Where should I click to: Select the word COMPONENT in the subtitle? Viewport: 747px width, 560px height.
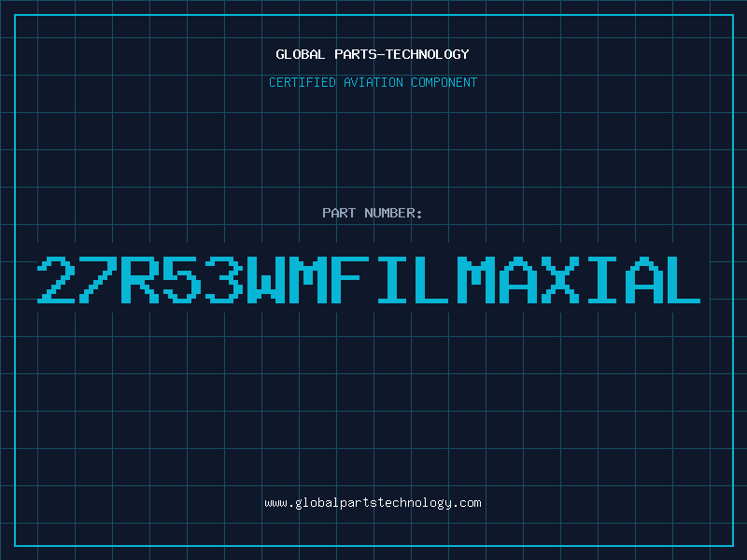pyautogui.click(x=444, y=82)
